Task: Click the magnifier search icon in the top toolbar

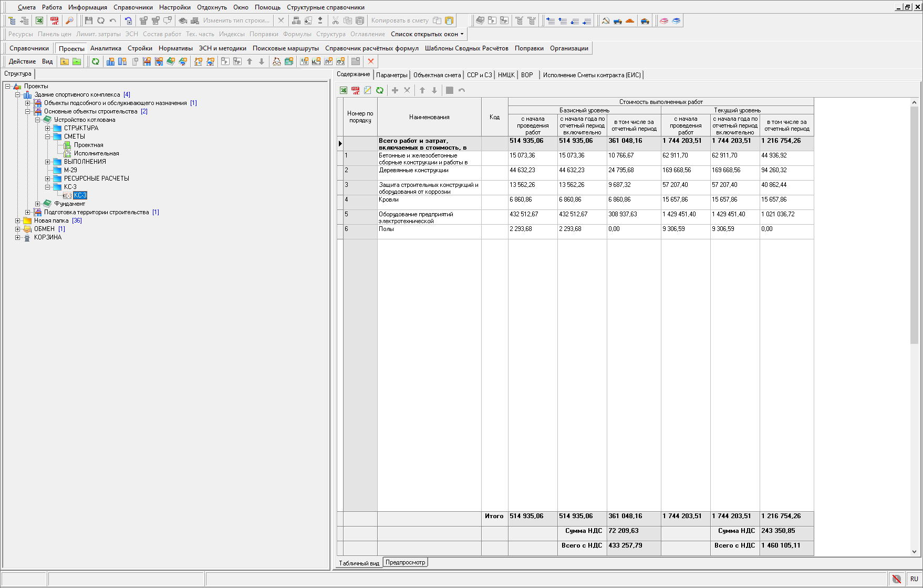Action: pyautogui.click(x=69, y=20)
